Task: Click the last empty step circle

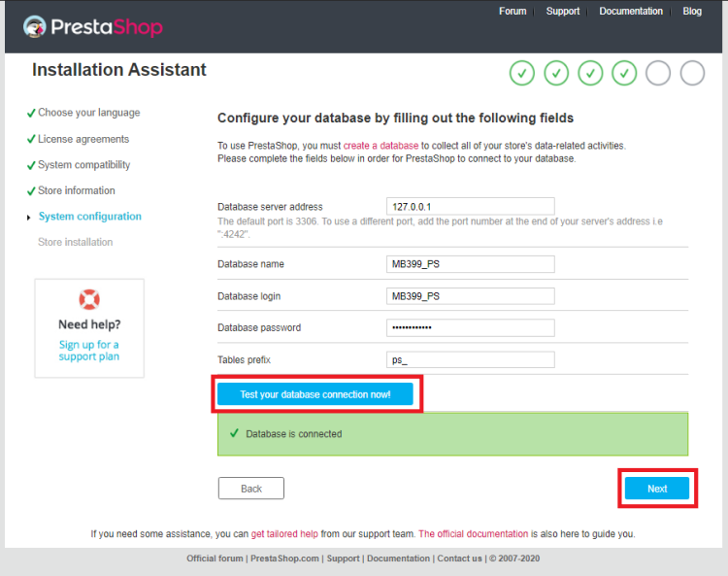Action: coord(692,74)
